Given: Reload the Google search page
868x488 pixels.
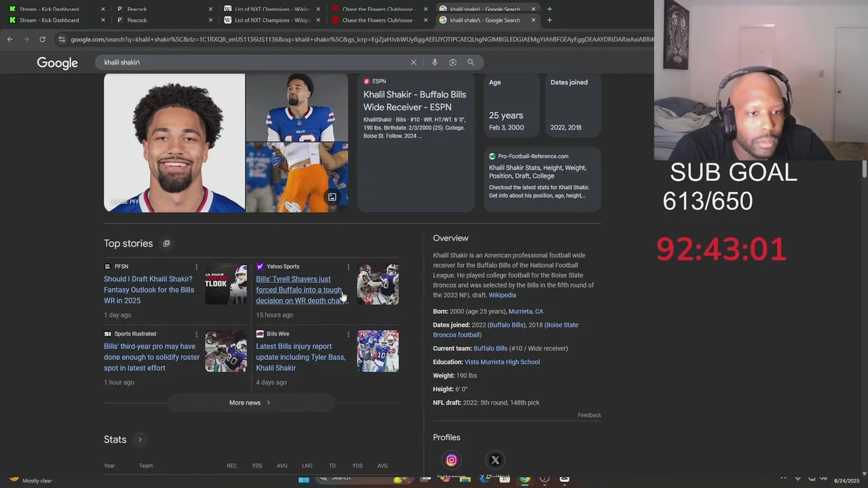Looking at the screenshot, I should pos(42,39).
